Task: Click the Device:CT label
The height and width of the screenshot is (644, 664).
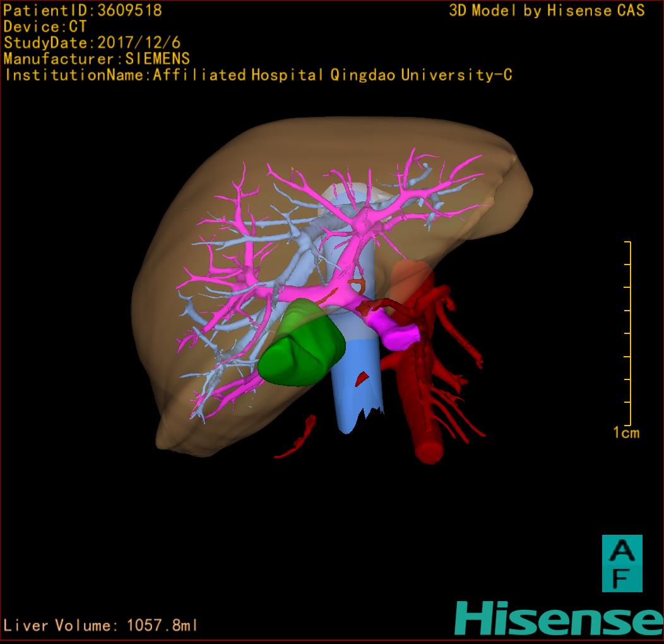Action: [x=45, y=27]
